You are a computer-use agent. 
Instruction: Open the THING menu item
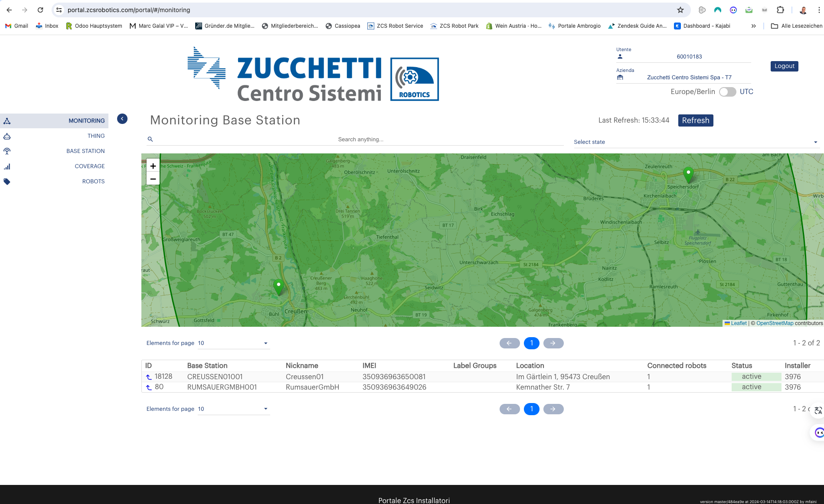[96, 136]
